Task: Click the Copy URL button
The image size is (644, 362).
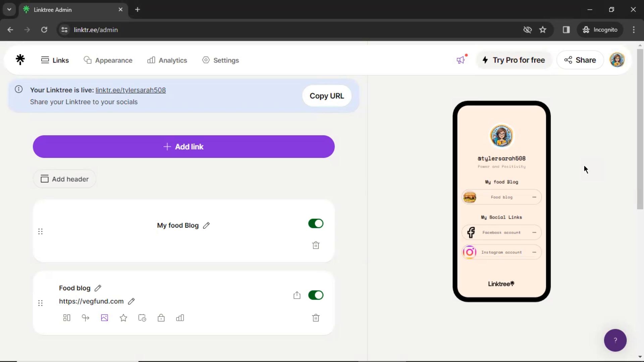Action: coord(327,96)
